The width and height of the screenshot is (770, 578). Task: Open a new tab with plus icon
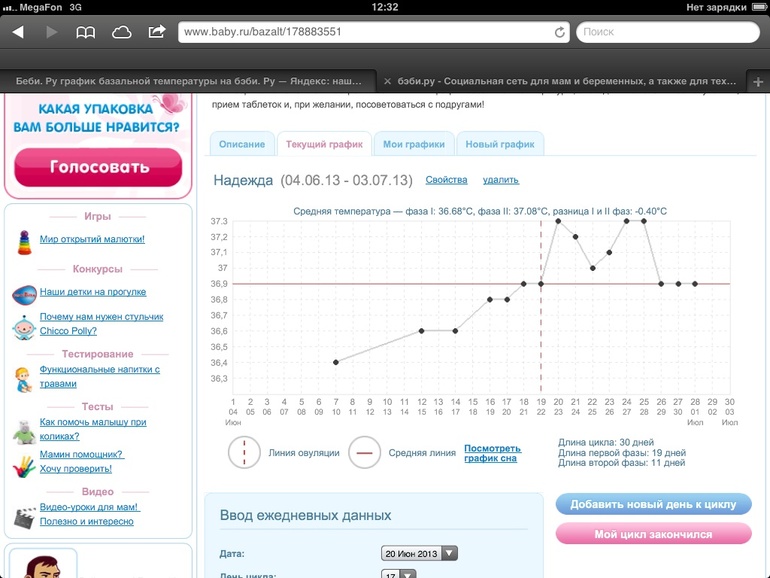(x=757, y=82)
